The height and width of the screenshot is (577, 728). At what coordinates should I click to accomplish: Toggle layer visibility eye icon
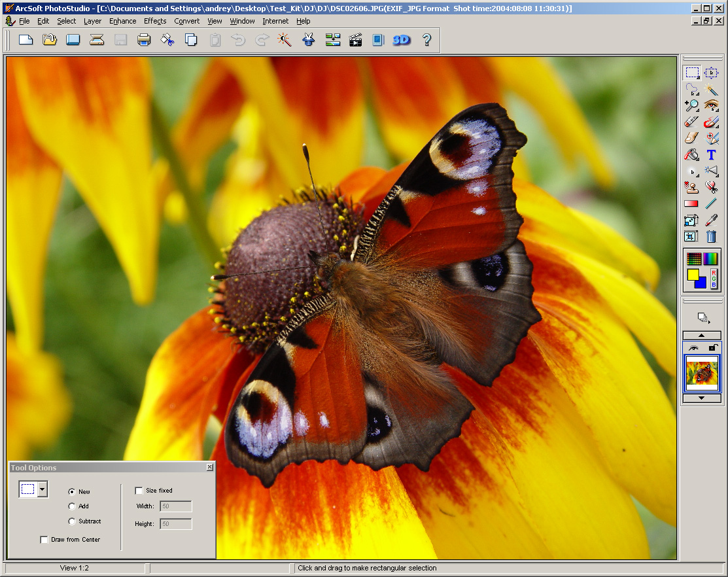[x=693, y=347]
